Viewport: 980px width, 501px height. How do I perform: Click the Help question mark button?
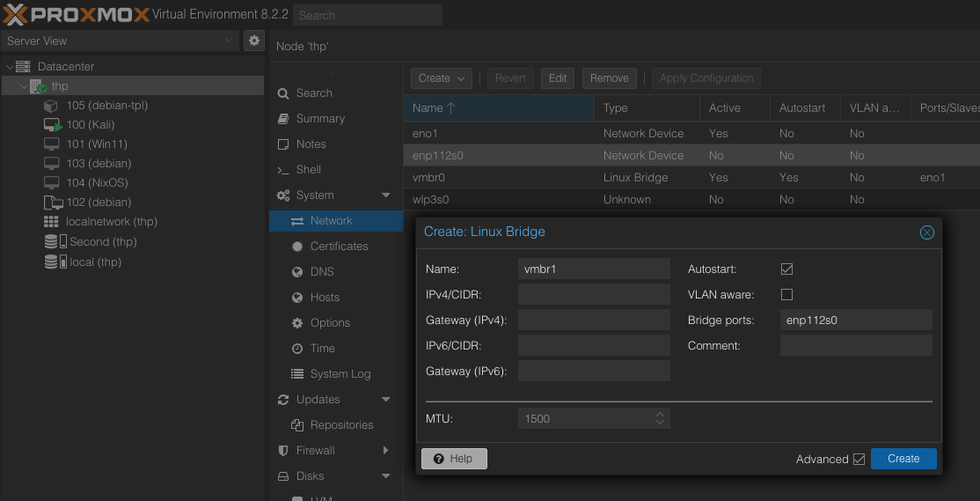tap(454, 459)
